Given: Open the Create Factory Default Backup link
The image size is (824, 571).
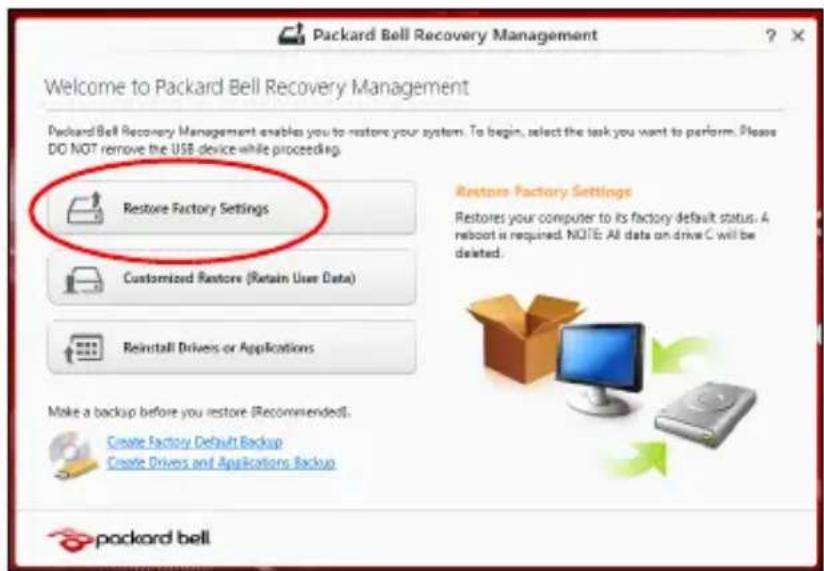Looking at the screenshot, I should pyautogui.click(x=195, y=442).
